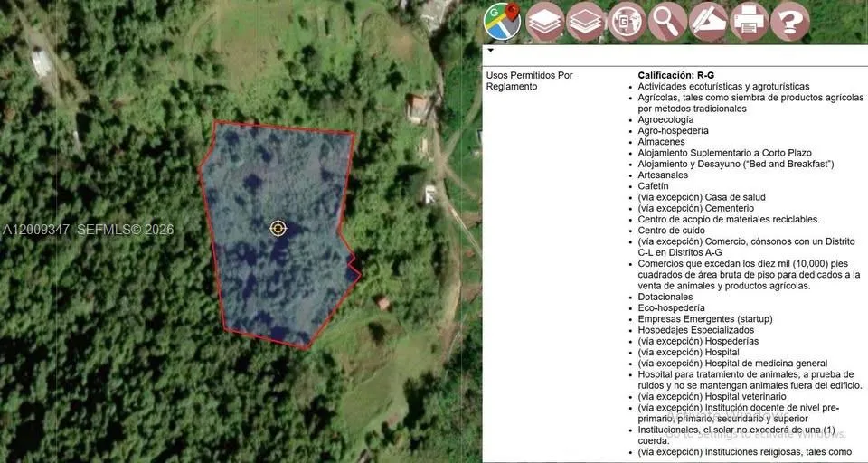Open the Google Maps icon

(x=502, y=22)
